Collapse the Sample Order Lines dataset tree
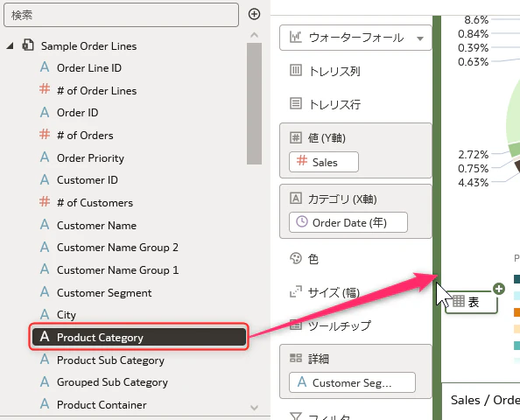Image resolution: width=520 pixels, height=420 pixels. coord(10,45)
